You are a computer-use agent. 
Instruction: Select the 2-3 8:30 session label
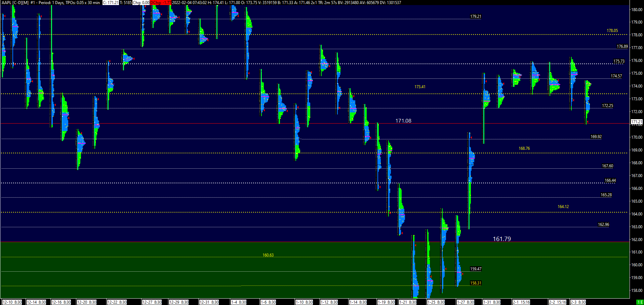coord(578,302)
